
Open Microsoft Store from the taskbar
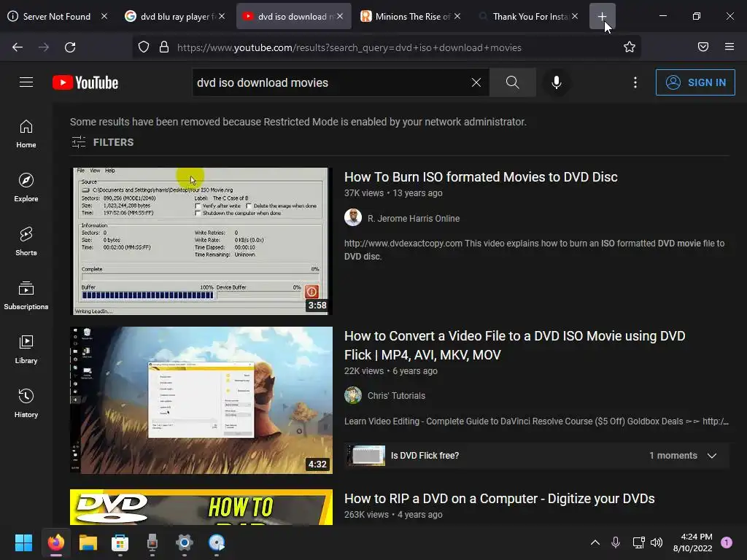click(120, 542)
